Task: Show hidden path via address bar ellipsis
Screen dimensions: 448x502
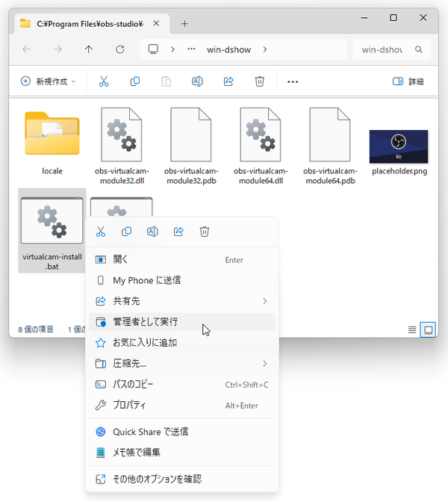Action: (x=191, y=49)
